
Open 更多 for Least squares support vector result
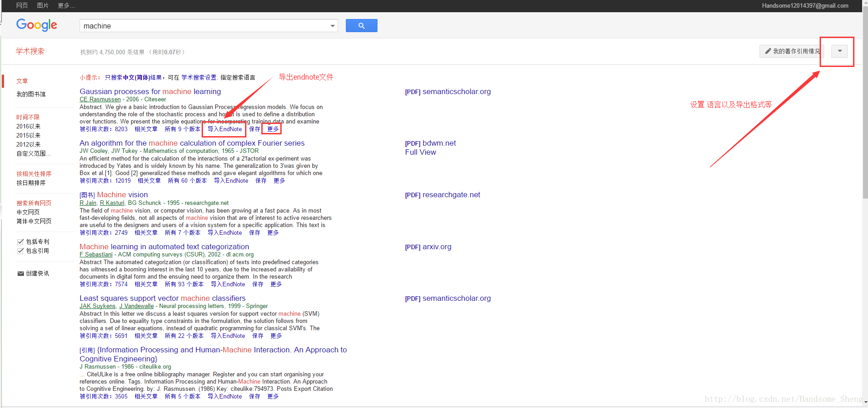[276, 336]
